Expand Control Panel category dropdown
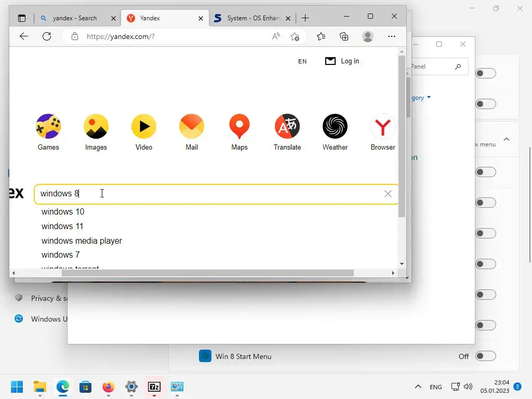532x399 pixels. point(421,98)
